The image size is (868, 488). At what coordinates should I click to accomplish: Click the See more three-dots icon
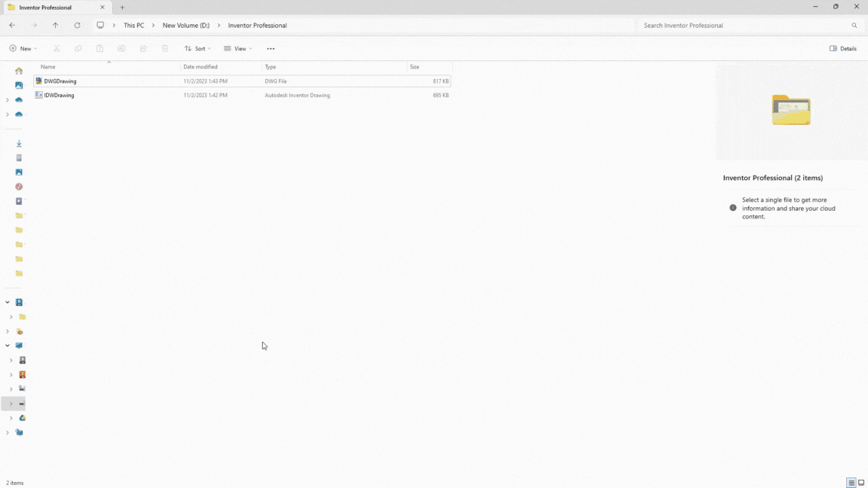[270, 49]
